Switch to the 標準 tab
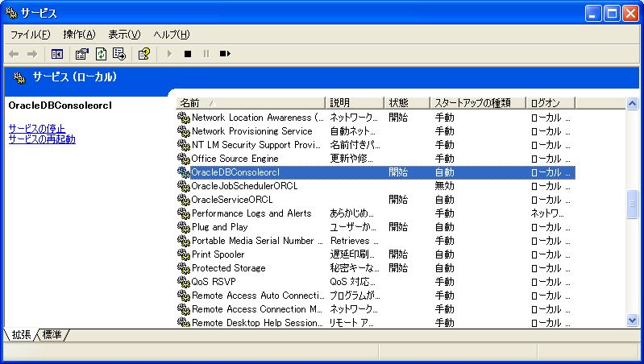 (52, 334)
